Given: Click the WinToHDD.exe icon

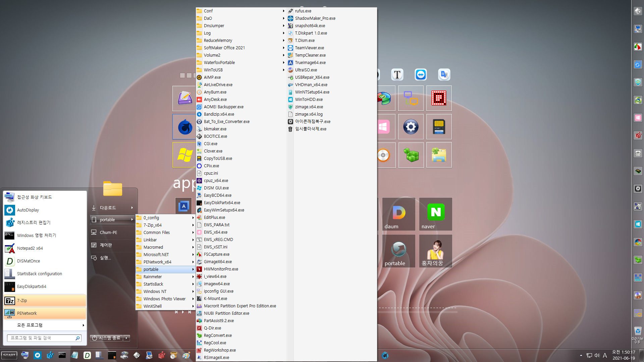Looking at the screenshot, I should pos(290,100).
